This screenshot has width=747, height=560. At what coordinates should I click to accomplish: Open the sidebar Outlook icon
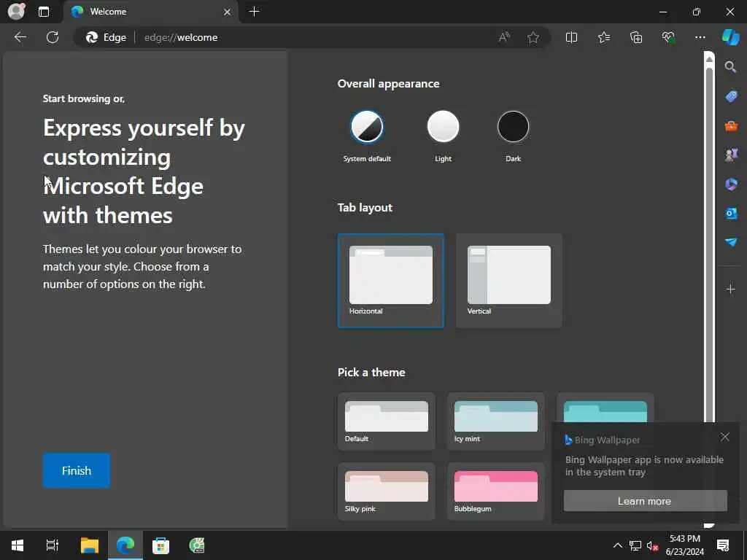pos(731,213)
